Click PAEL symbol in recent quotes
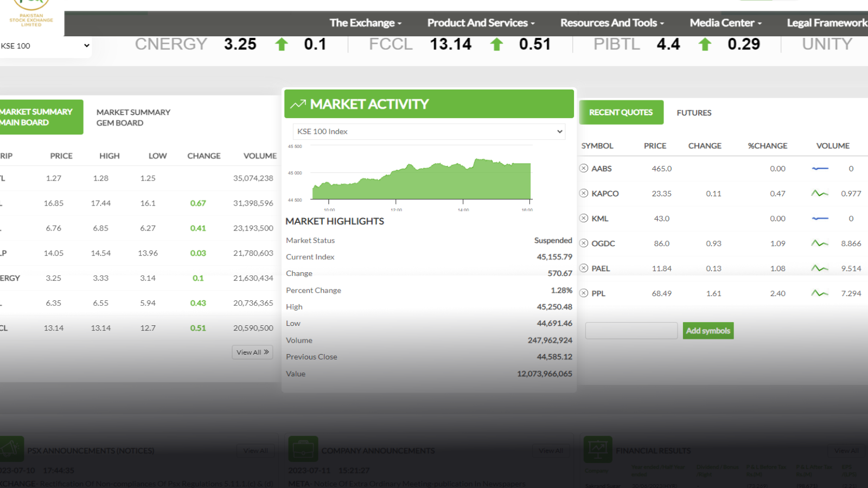 (601, 268)
